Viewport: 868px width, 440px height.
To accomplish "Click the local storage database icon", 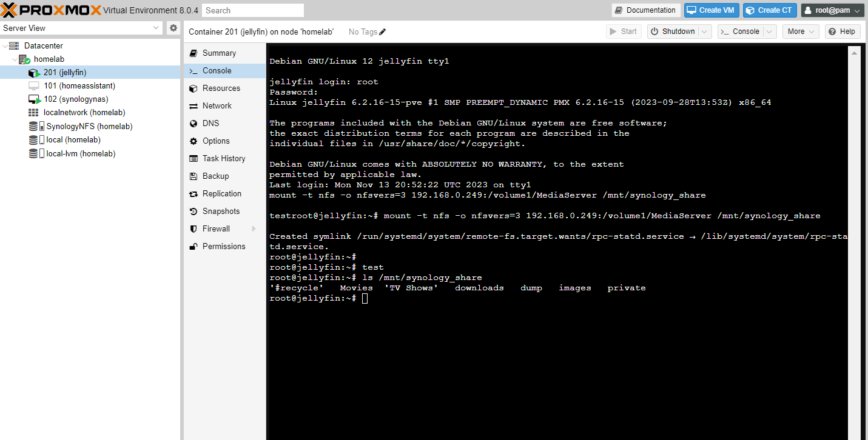I will [x=36, y=139].
